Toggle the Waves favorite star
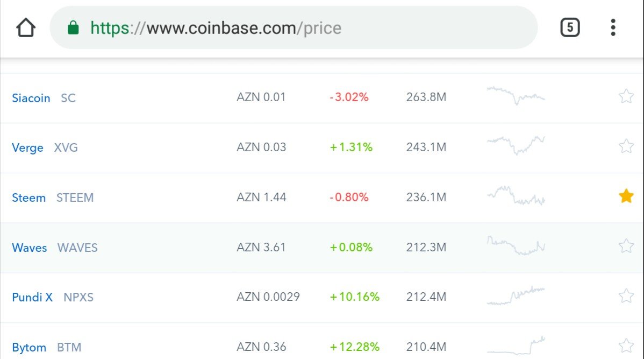 coord(626,247)
